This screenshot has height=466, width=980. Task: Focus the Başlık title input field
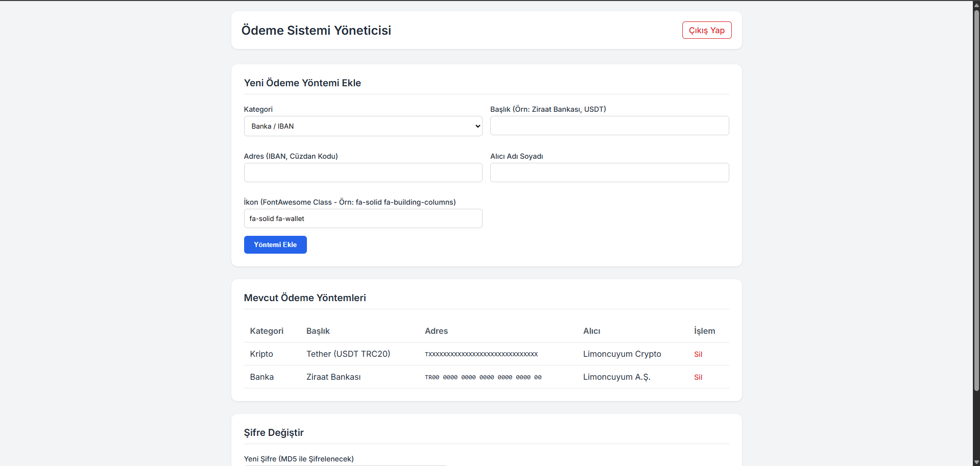pyautogui.click(x=609, y=126)
